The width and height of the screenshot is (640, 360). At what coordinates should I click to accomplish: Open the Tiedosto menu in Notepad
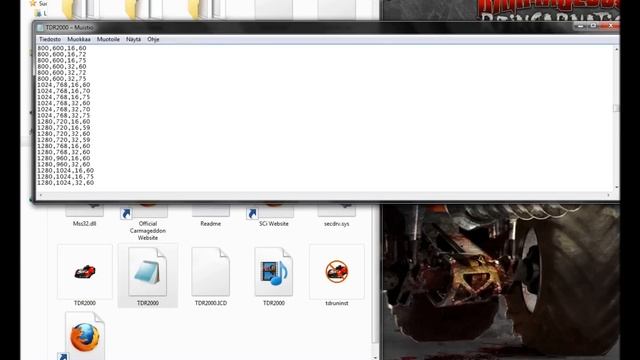point(50,39)
